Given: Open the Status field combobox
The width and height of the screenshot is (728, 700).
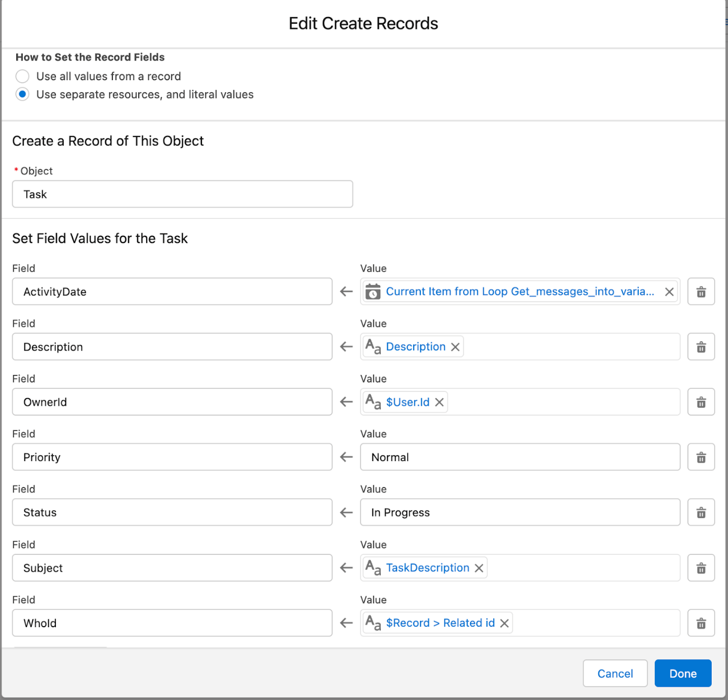Looking at the screenshot, I should (x=173, y=513).
